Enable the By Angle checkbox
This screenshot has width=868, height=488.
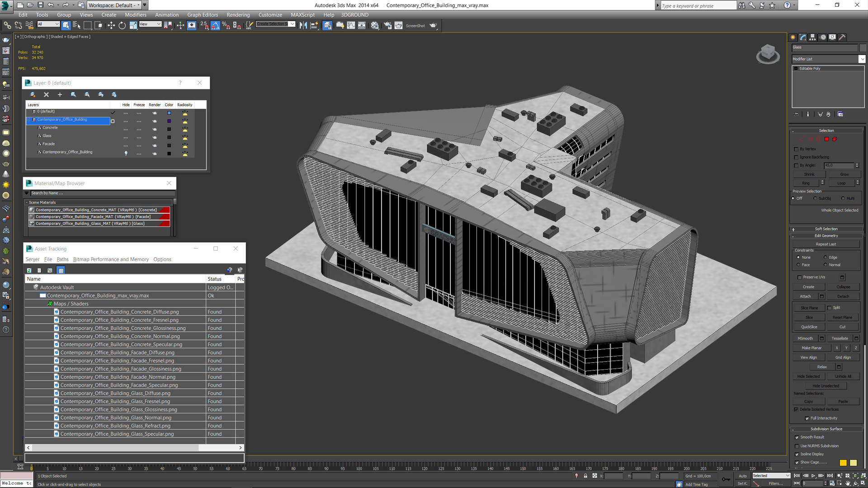(x=797, y=165)
